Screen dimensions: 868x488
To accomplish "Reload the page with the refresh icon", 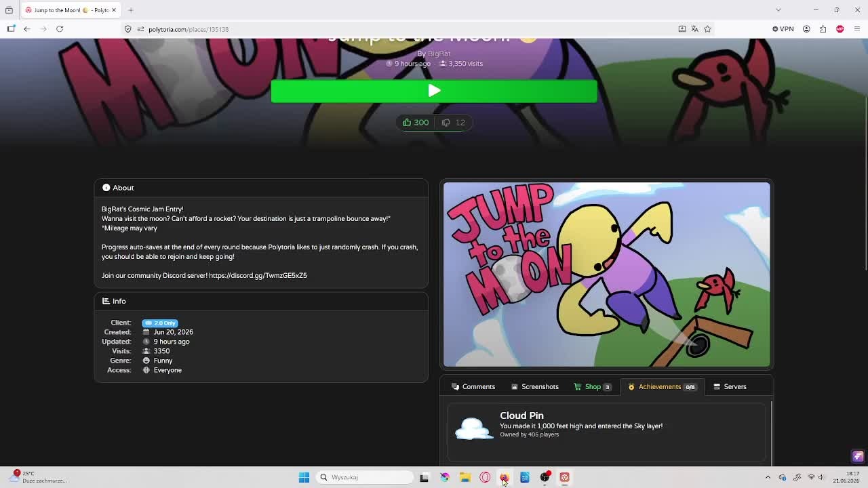I will 60,29.
